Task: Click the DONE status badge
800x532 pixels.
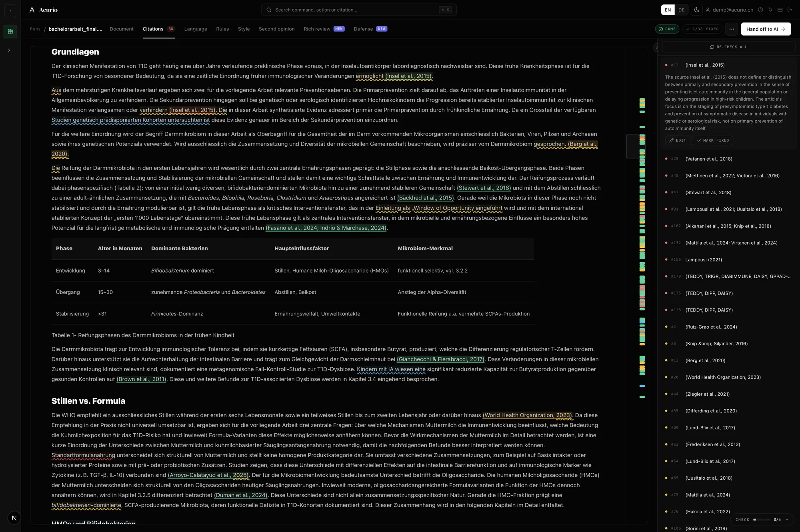Action: 667,29
